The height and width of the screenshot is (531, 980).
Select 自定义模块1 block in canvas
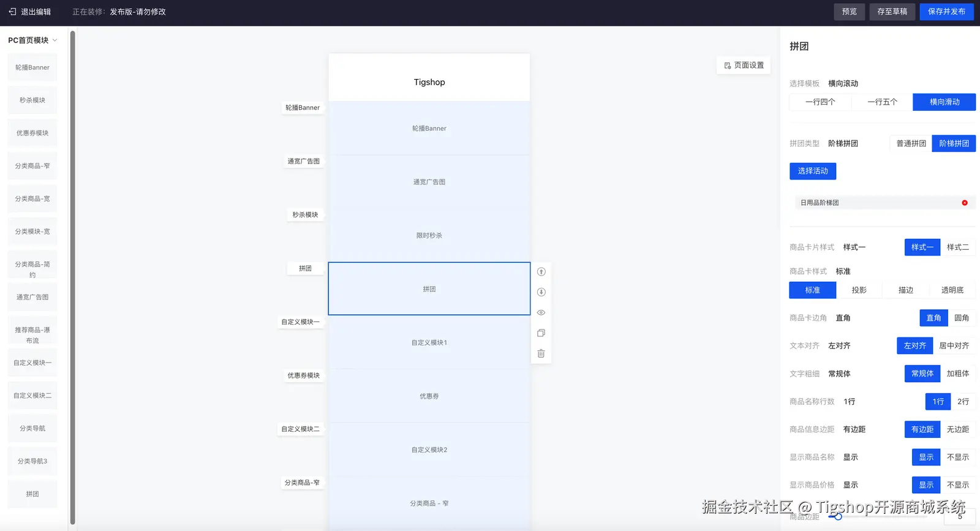coord(429,342)
